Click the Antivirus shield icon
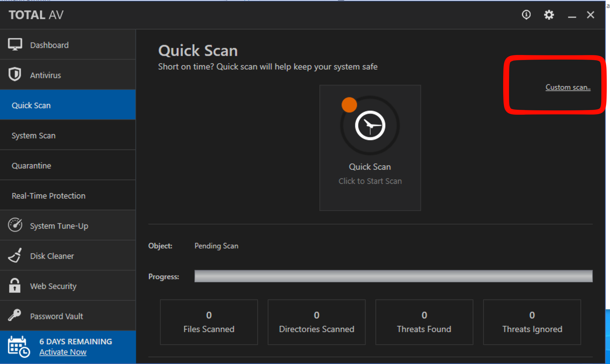 15,74
